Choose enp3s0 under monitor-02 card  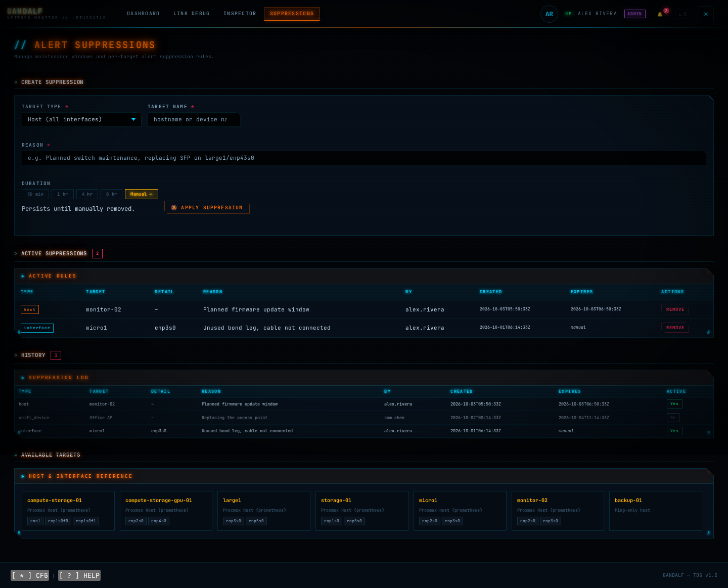point(551,521)
